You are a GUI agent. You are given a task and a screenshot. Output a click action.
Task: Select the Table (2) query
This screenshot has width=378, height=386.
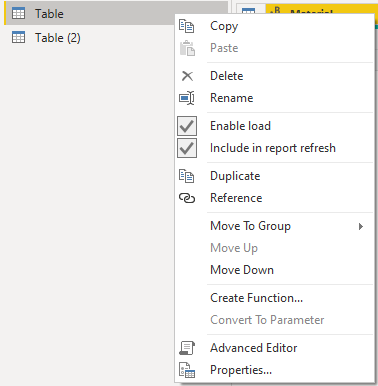pos(89,37)
